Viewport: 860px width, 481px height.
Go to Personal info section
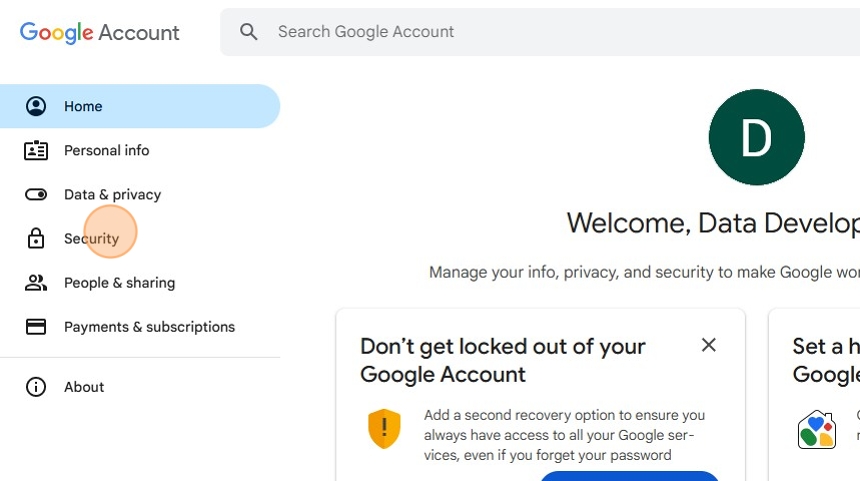[106, 150]
